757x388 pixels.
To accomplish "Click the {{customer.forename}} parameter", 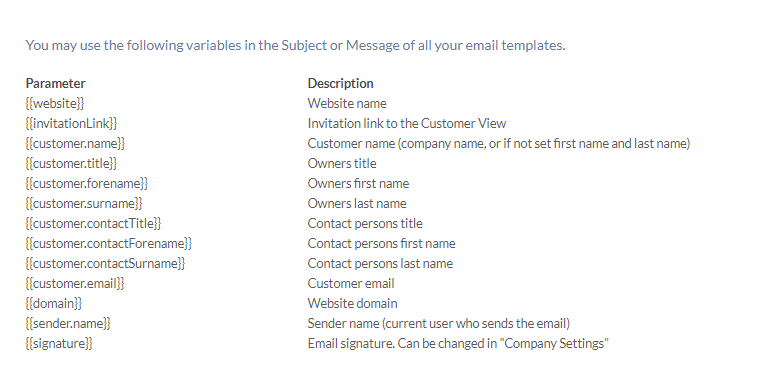I will (87, 183).
